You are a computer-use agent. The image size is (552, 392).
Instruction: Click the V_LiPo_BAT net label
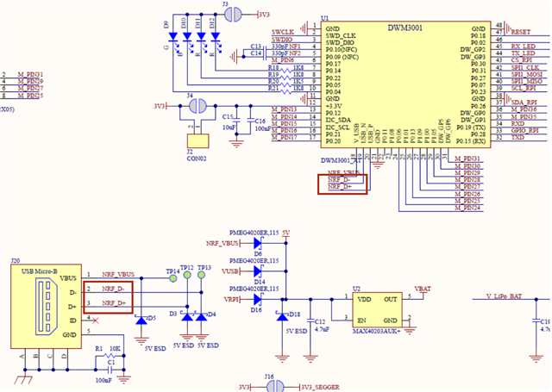click(x=505, y=297)
